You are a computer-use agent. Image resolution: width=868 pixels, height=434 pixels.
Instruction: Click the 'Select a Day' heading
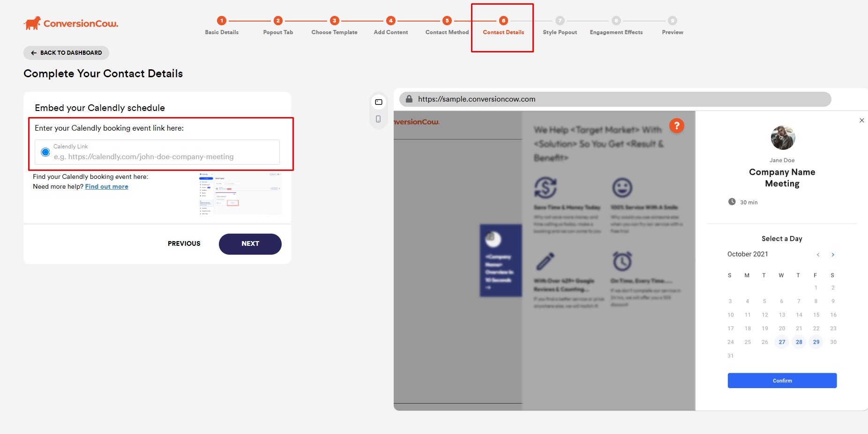[x=782, y=239]
